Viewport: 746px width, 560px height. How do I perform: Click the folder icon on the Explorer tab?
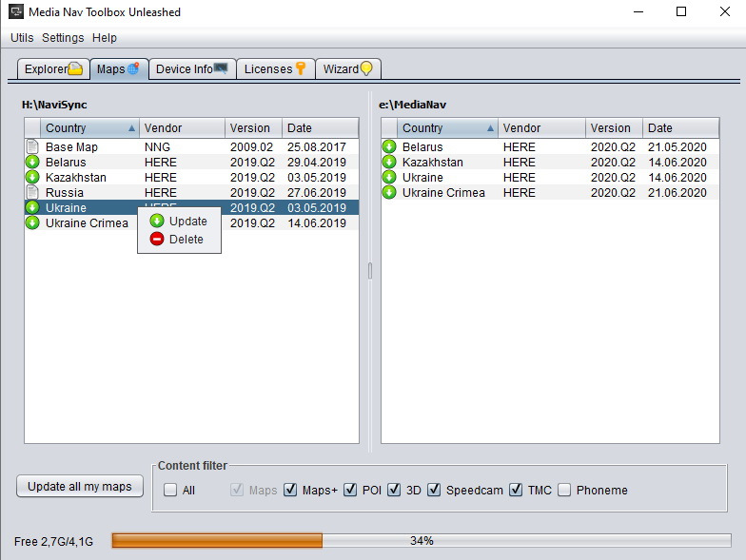75,68
